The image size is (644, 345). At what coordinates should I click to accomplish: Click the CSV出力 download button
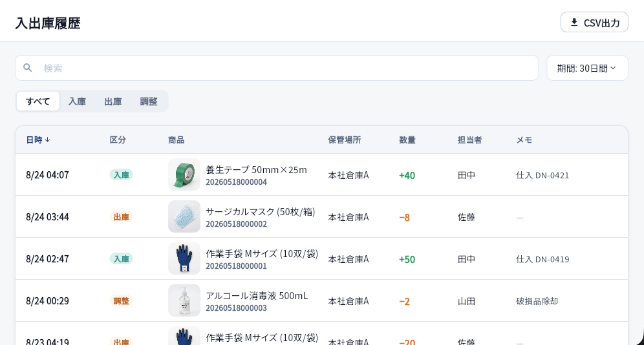(594, 22)
